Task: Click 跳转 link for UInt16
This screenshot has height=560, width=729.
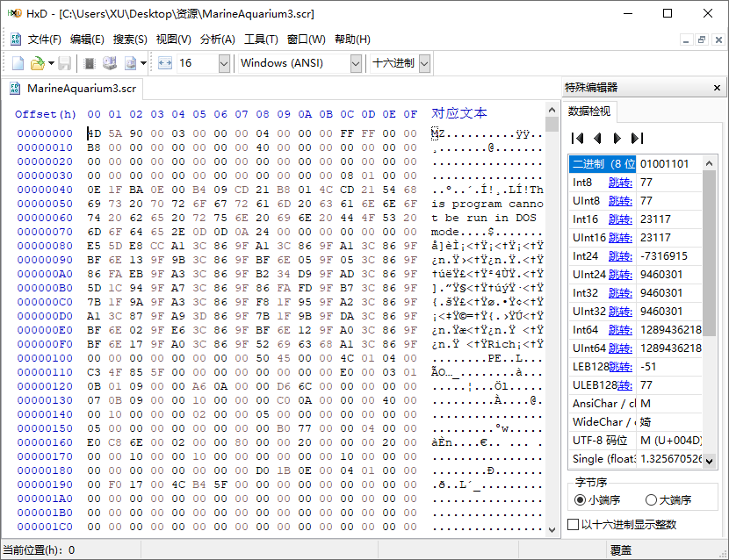Action: (620, 238)
